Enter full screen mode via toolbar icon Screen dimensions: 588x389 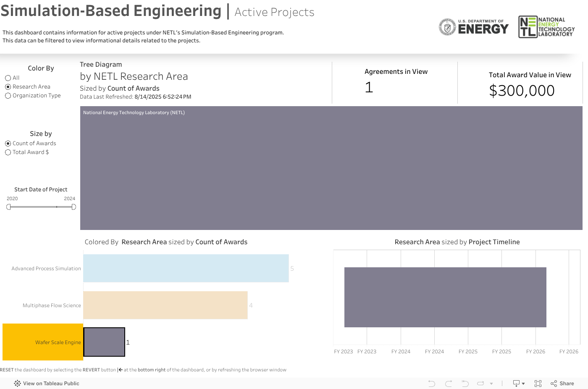538,384
